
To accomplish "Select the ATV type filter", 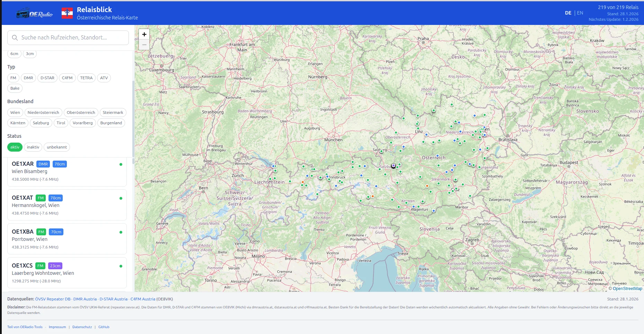I will click(x=104, y=78).
